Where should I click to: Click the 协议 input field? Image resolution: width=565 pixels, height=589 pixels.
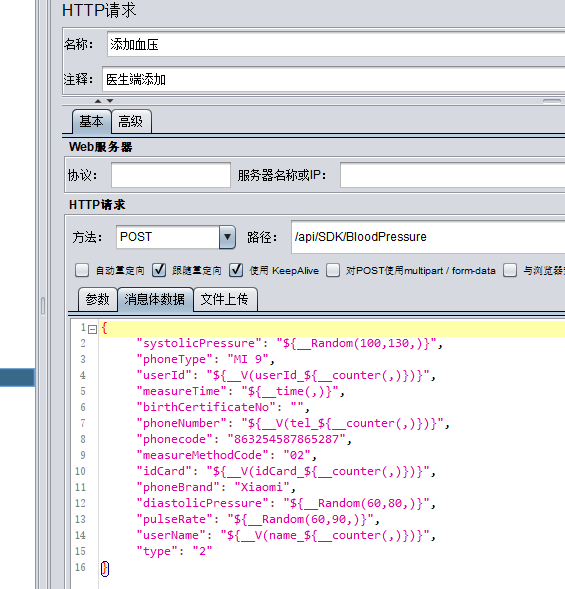pyautogui.click(x=171, y=175)
